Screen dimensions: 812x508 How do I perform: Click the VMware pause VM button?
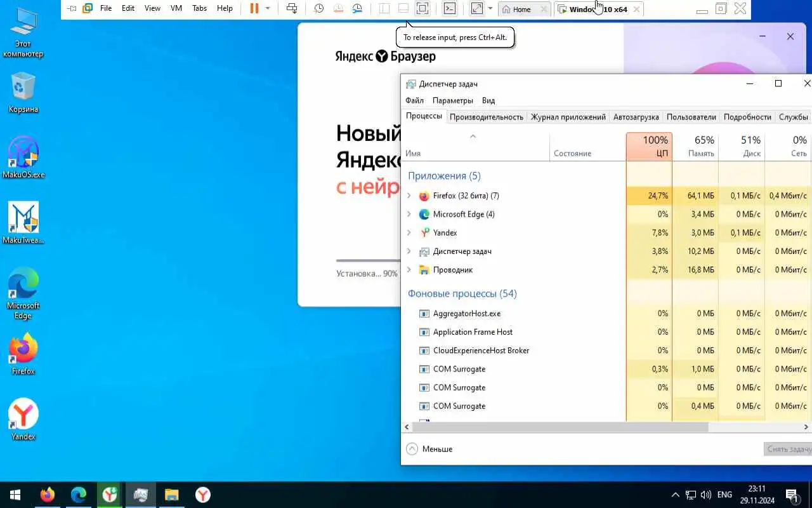pyautogui.click(x=254, y=8)
